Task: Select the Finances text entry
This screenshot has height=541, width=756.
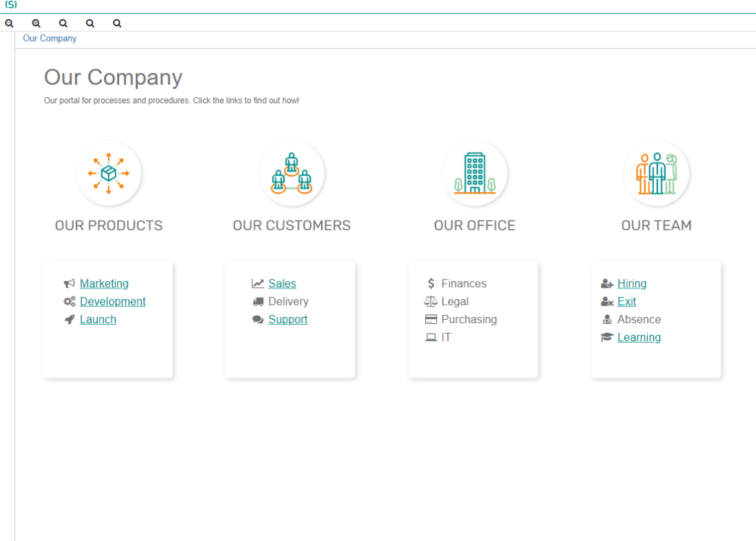Action: coord(464,284)
